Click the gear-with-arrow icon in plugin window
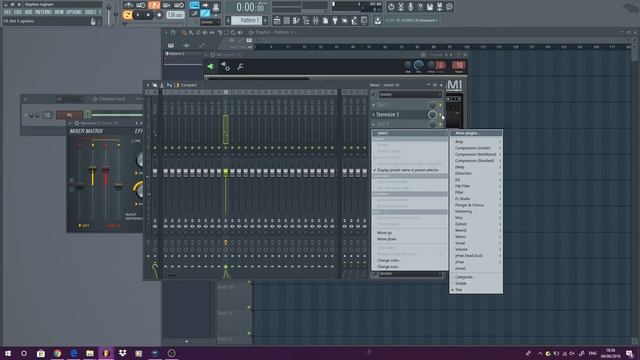The width and height of the screenshot is (640, 360). [x=225, y=67]
